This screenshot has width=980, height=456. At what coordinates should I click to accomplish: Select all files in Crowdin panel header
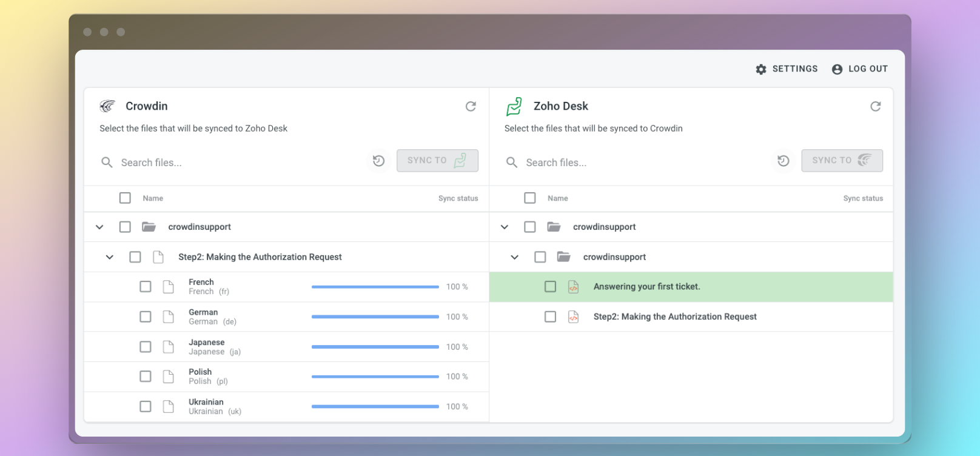coord(125,198)
